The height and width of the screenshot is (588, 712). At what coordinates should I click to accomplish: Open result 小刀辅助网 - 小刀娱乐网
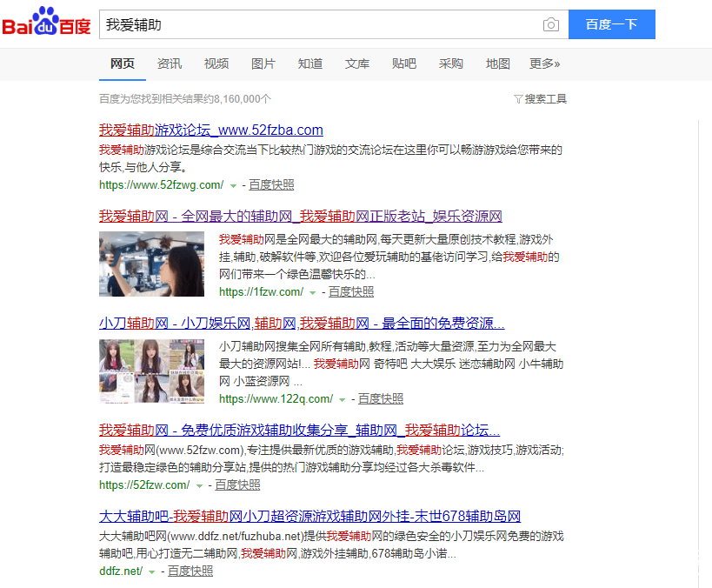pos(302,324)
